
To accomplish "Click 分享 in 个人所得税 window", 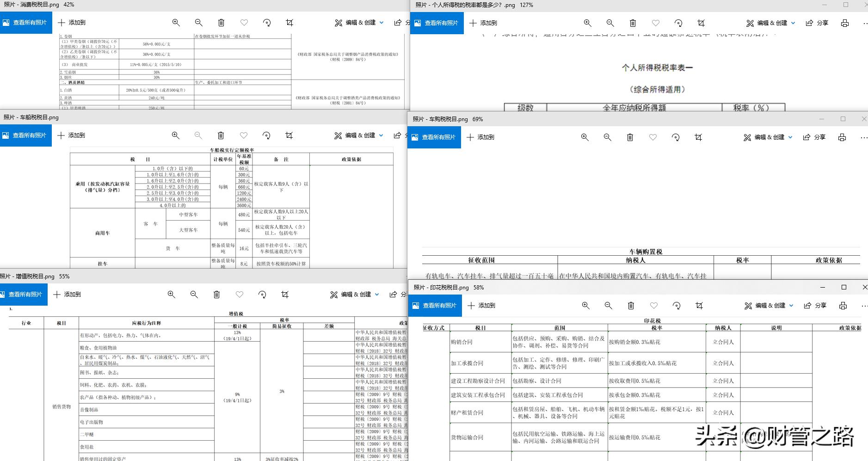I will pyautogui.click(x=818, y=23).
